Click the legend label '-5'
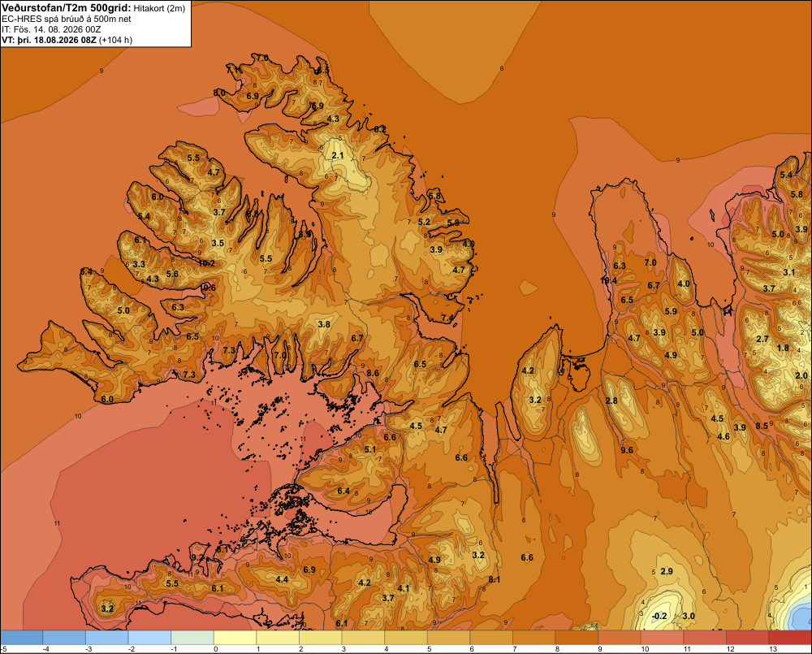This screenshot has width=812, height=654. pos(3,649)
